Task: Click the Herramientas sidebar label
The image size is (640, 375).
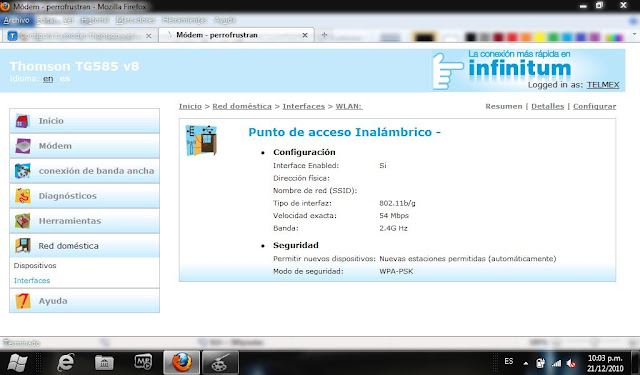Action: point(70,221)
